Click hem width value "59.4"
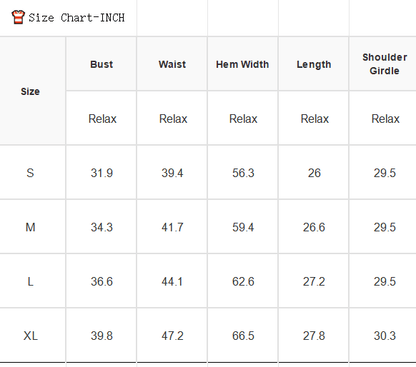The image size is (416, 367). click(x=243, y=227)
